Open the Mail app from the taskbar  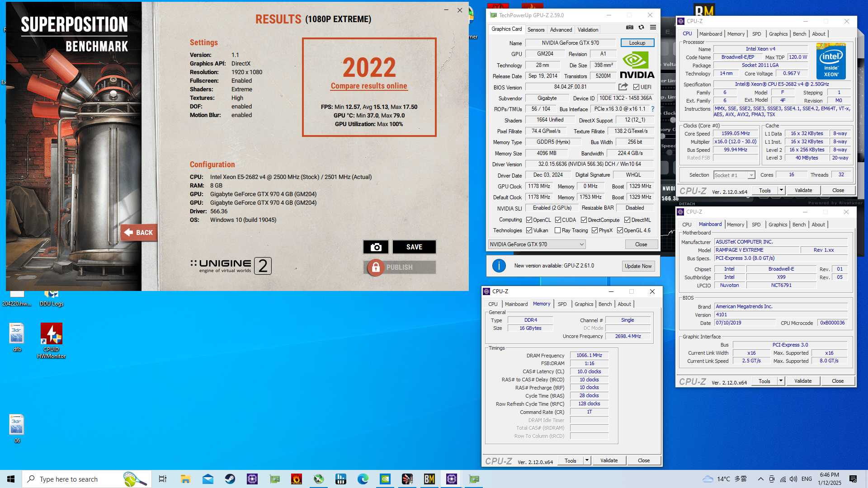(208, 479)
